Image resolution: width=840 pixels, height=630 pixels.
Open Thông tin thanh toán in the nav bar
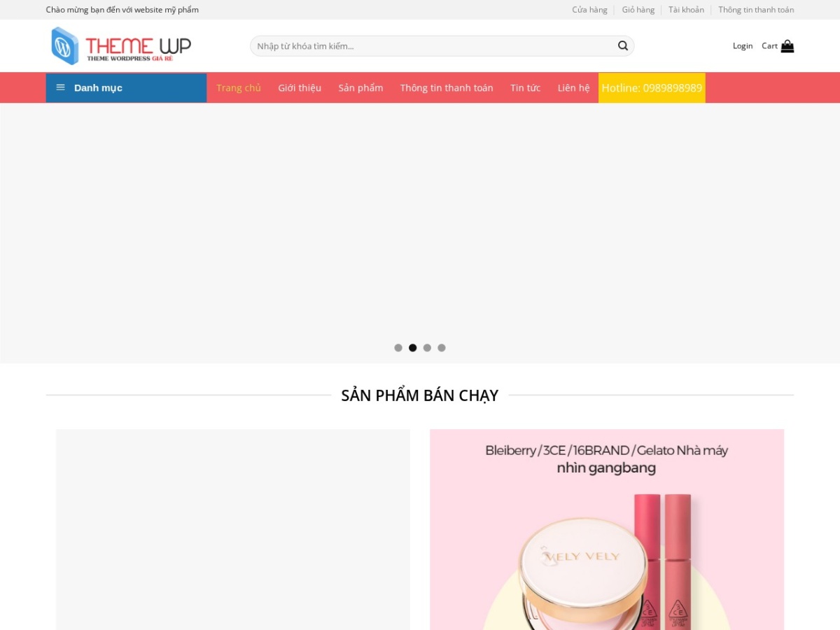click(447, 87)
